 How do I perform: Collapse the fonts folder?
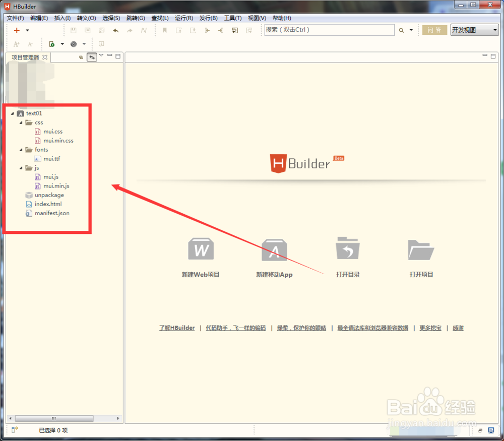[21, 150]
